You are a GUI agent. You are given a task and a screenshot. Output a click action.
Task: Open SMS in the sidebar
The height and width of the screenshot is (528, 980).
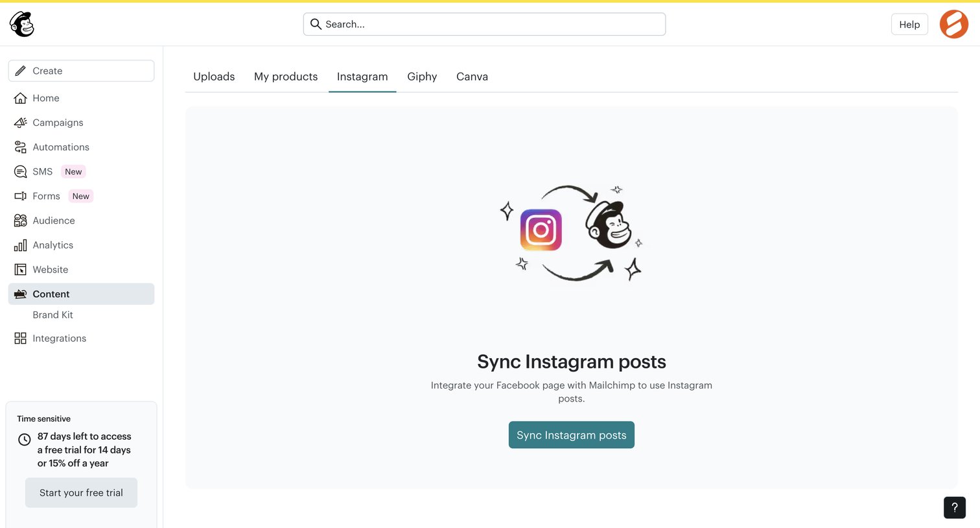81,172
